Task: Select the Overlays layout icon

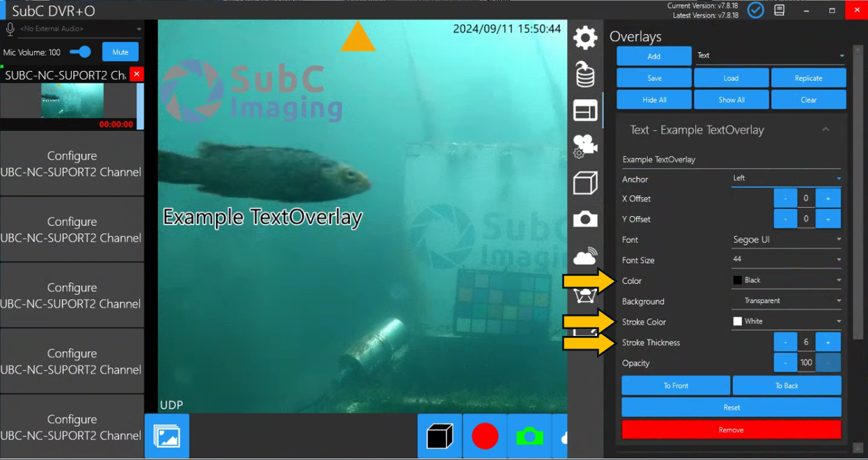Action: (x=585, y=110)
